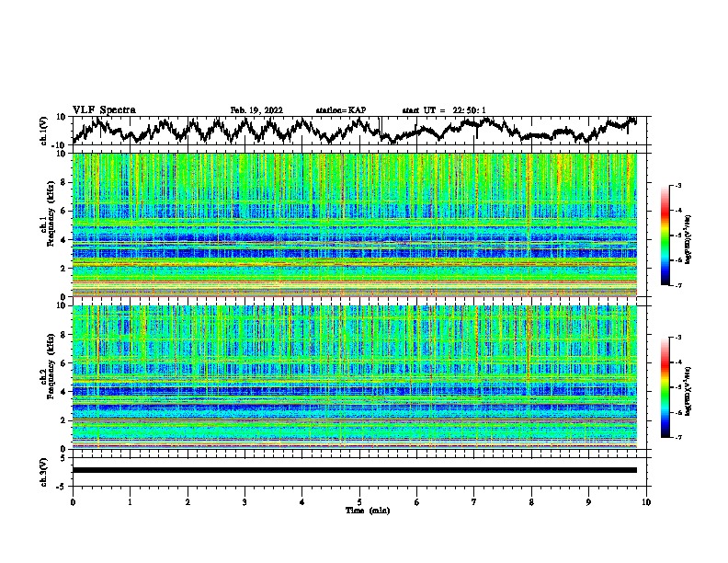Click the ch.1 frequency spectrogram panel
The width and height of the screenshot is (728, 563).
point(355,224)
